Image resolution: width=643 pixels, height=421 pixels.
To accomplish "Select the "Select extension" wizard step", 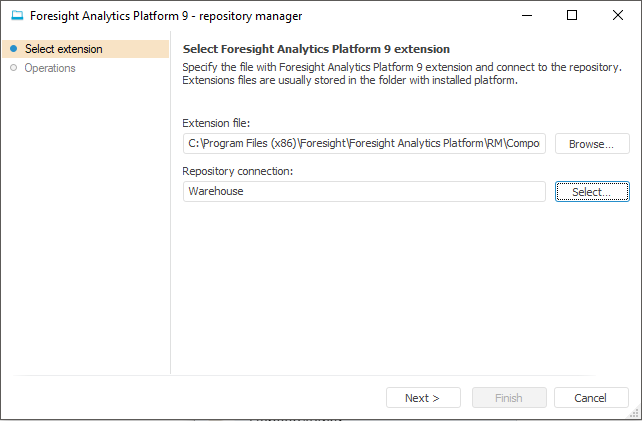I will pos(63,49).
